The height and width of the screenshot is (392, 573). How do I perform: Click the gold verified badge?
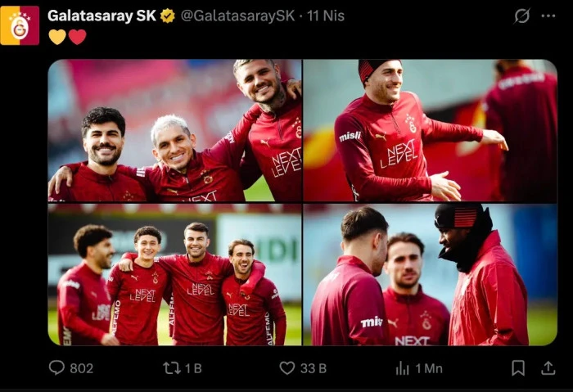(168, 16)
